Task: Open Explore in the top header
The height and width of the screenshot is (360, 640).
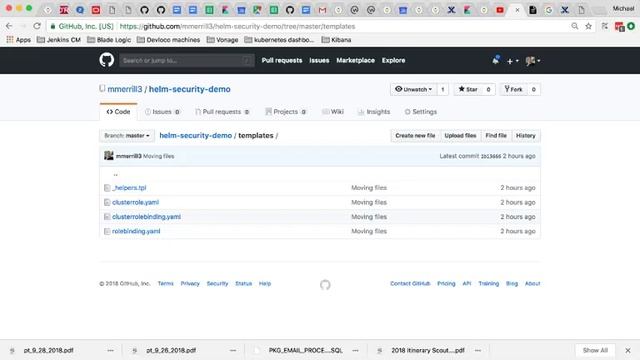Action: pos(393,60)
